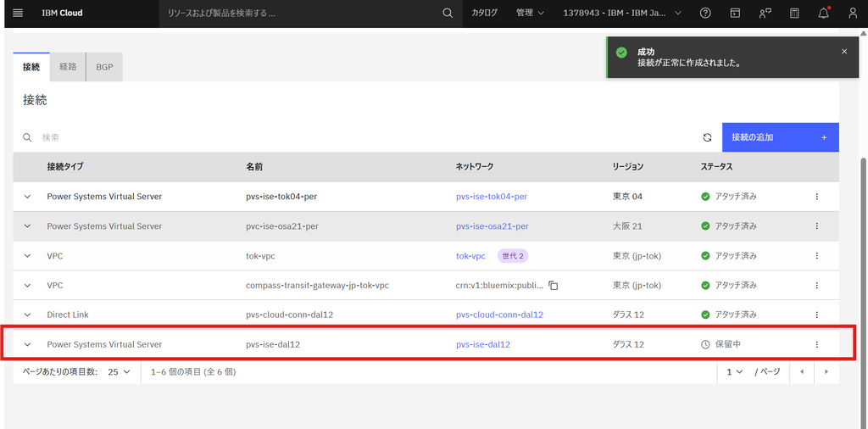Click the 大阪 21 region cell
The width and height of the screenshot is (868, 429).
[627, 226]
